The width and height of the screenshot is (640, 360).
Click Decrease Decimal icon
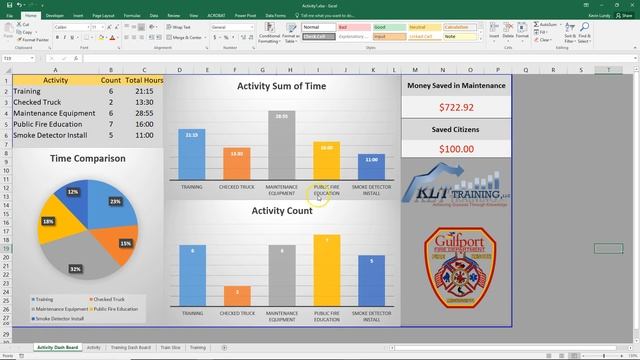click(x=251, y=38)
